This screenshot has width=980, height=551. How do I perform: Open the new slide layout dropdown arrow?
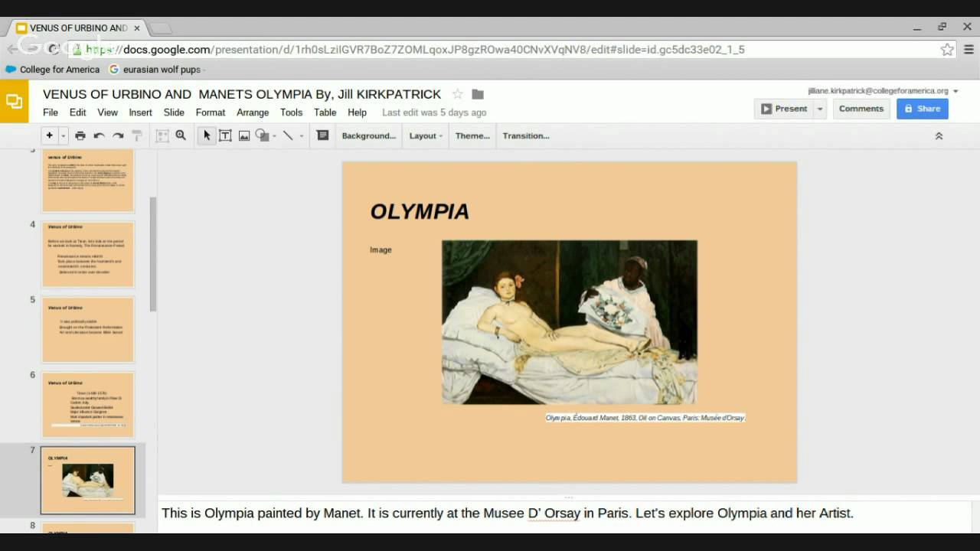pyautogui.click(x=63, y=136)
